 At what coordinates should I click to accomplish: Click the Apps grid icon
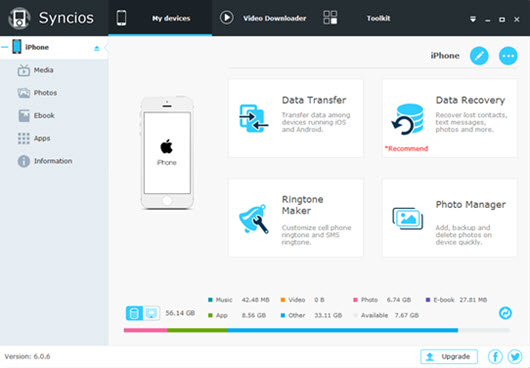24,138
